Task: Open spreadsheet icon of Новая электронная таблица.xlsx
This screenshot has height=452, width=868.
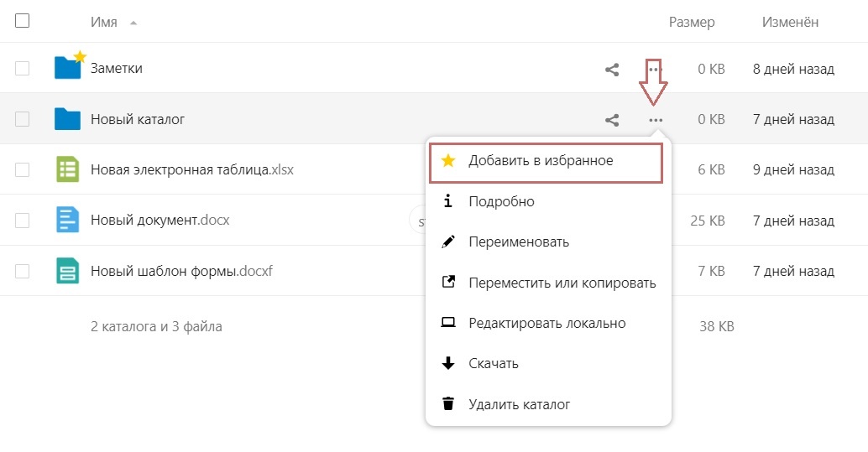Action: tap(67, 169)
